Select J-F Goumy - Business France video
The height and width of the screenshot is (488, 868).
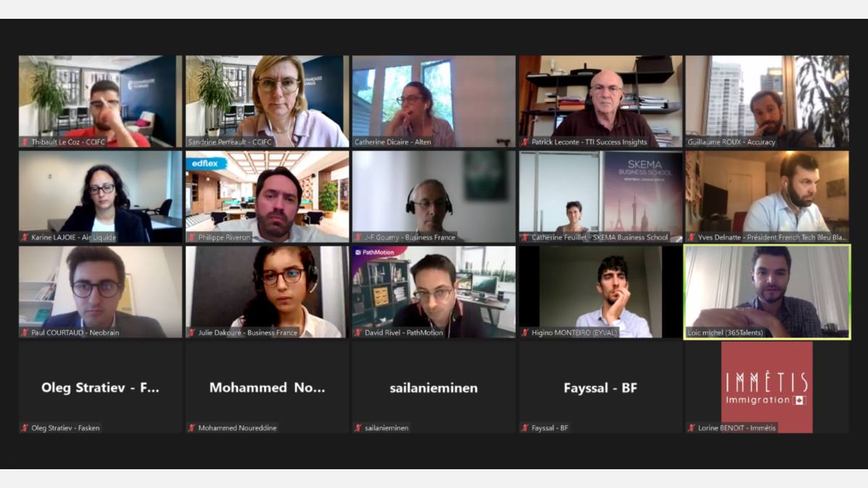click(434, 197)
